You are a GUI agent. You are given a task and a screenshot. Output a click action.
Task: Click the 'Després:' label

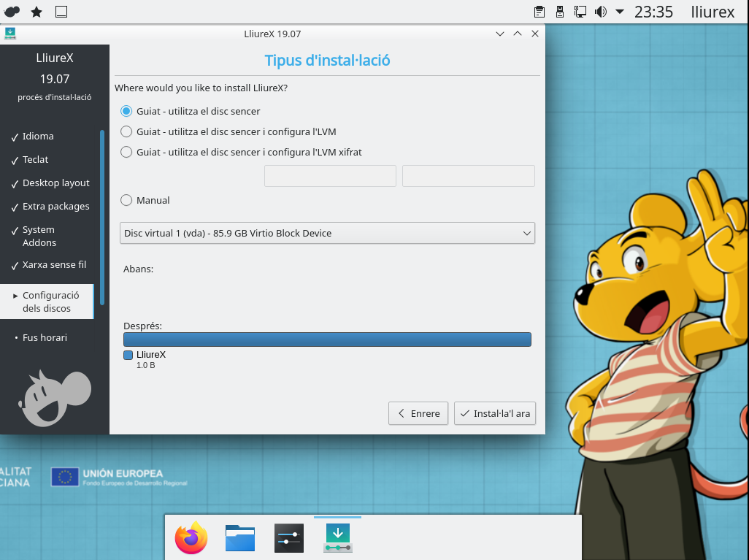click(x=142, y=326)
